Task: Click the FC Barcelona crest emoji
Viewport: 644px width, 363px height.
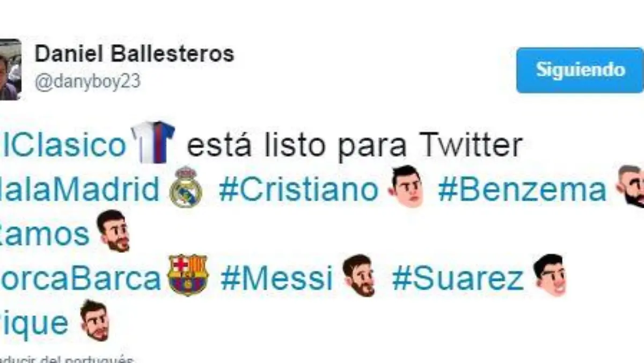Action: coord(188,275)
